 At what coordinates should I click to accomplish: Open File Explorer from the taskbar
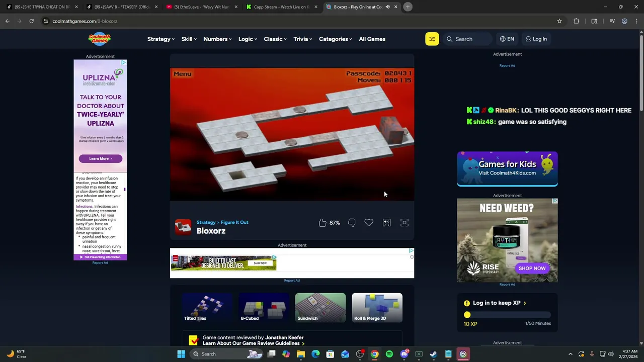point(300,354)
